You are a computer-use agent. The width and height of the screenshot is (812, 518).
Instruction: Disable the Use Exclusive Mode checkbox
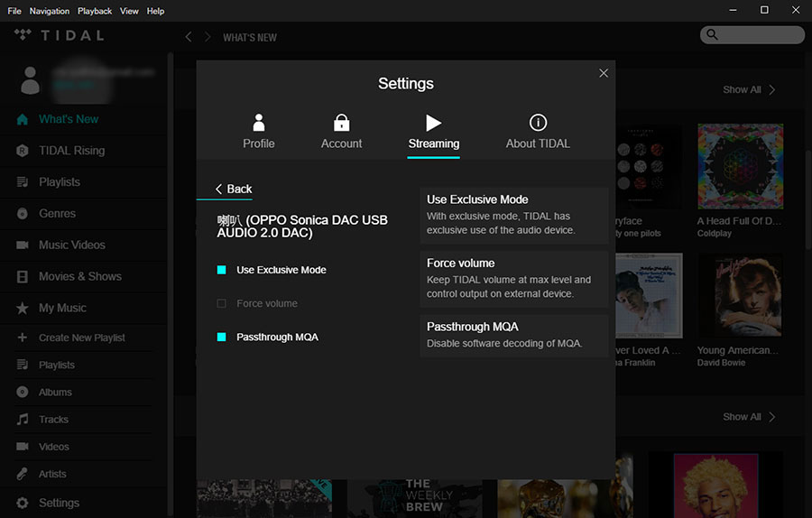(222, 270)
